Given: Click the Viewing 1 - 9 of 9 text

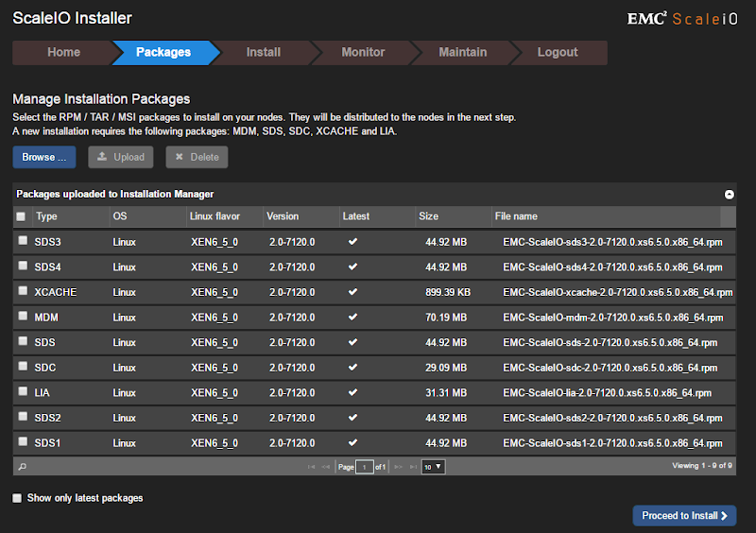Looking at the screenshot, I should 702,466.
